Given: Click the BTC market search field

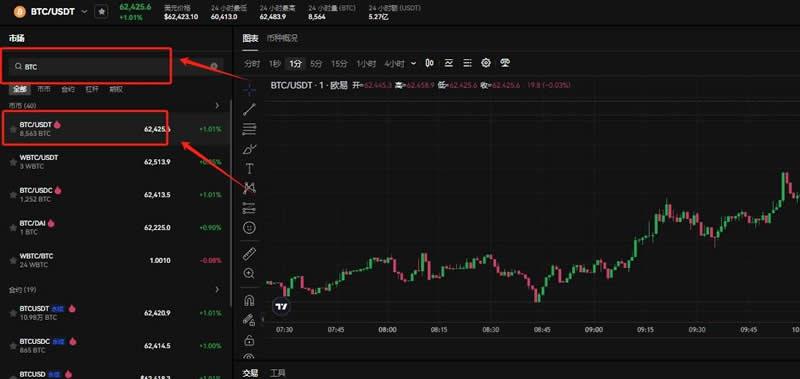Looking at the screenshot, I should [x=88, y=67].
